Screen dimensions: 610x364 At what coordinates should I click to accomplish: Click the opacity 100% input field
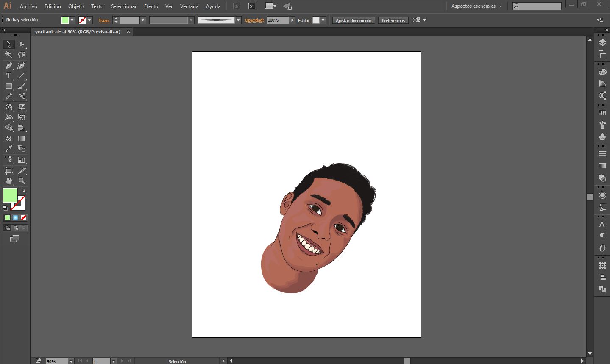click(278, 20)
